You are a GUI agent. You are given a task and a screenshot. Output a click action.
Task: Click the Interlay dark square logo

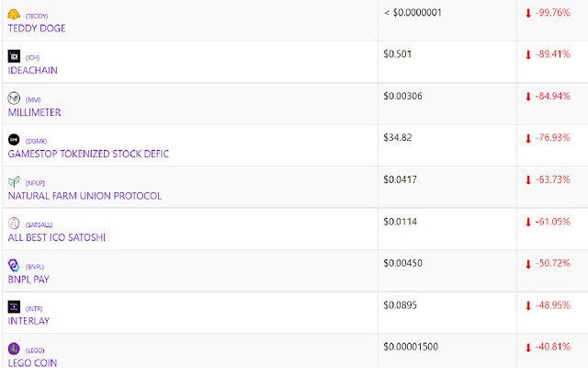tap(14, 306)
